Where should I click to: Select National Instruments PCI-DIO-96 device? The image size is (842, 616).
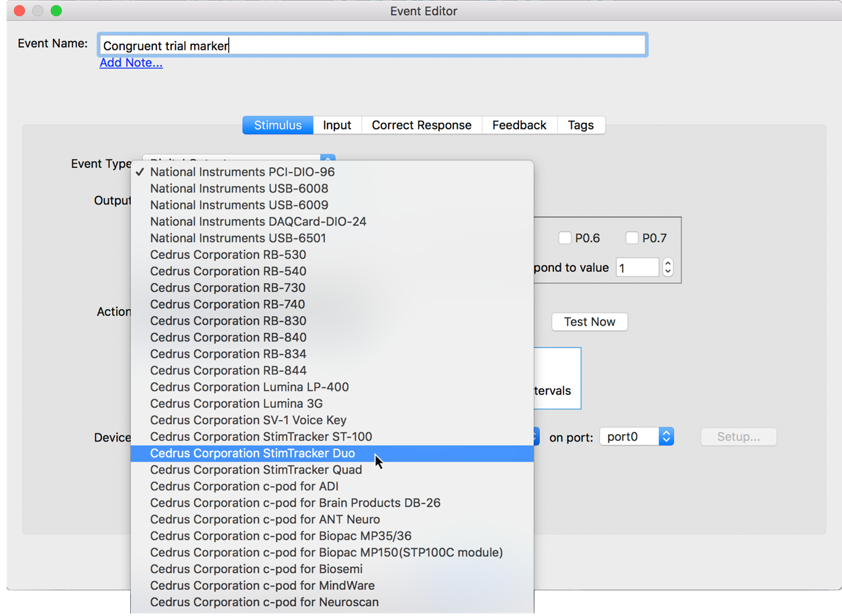[x=242, y=172]
